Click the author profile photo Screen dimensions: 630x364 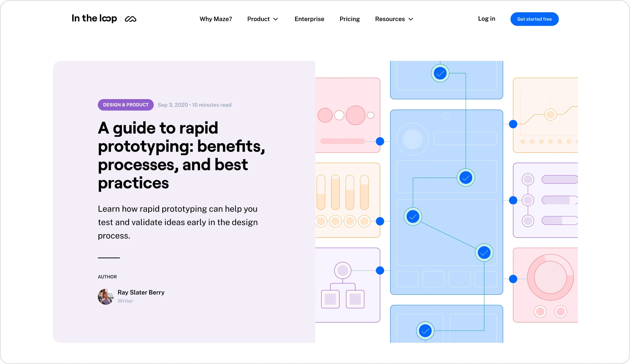[105, 296]
